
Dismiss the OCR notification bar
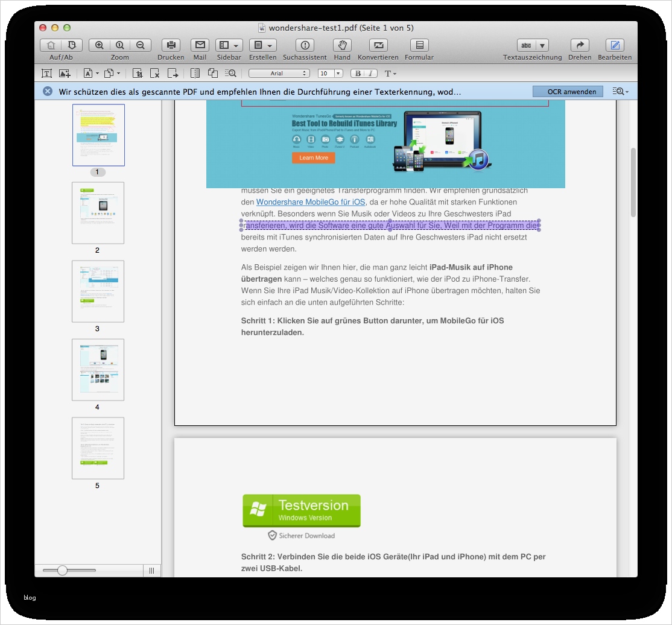(48, 91)
